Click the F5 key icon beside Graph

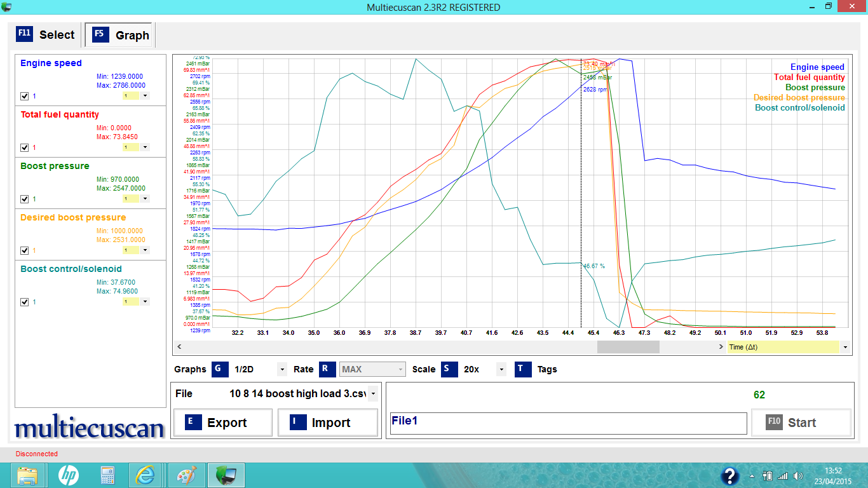(x=100, y=34)
